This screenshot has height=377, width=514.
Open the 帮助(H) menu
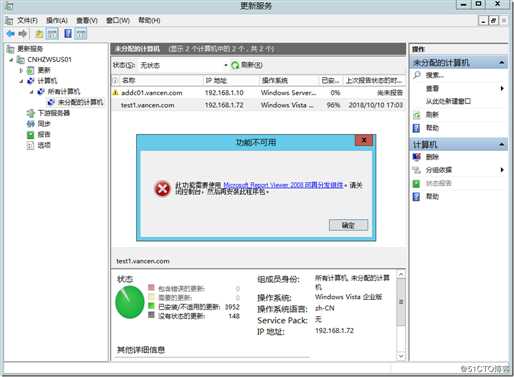pos(149,21)
